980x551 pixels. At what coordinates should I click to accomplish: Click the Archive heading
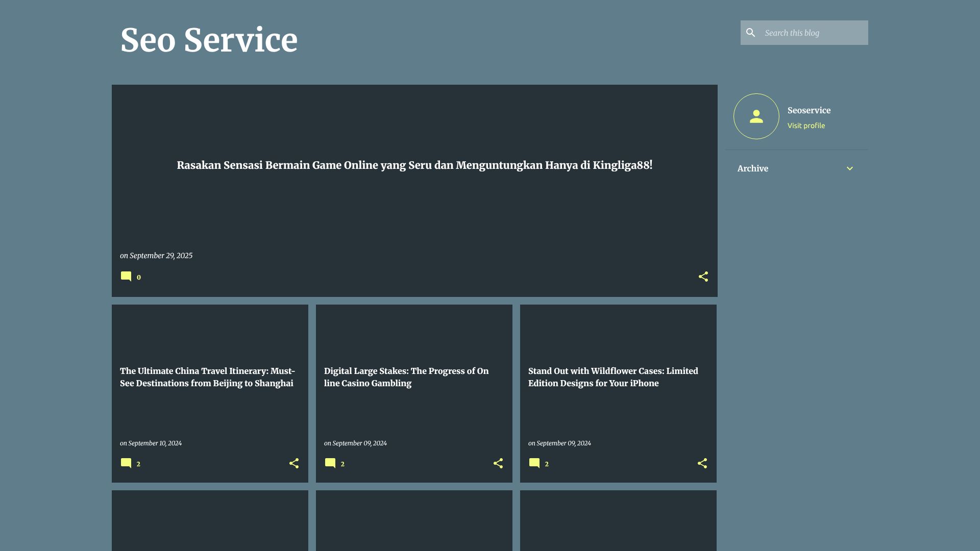[753, 168]
